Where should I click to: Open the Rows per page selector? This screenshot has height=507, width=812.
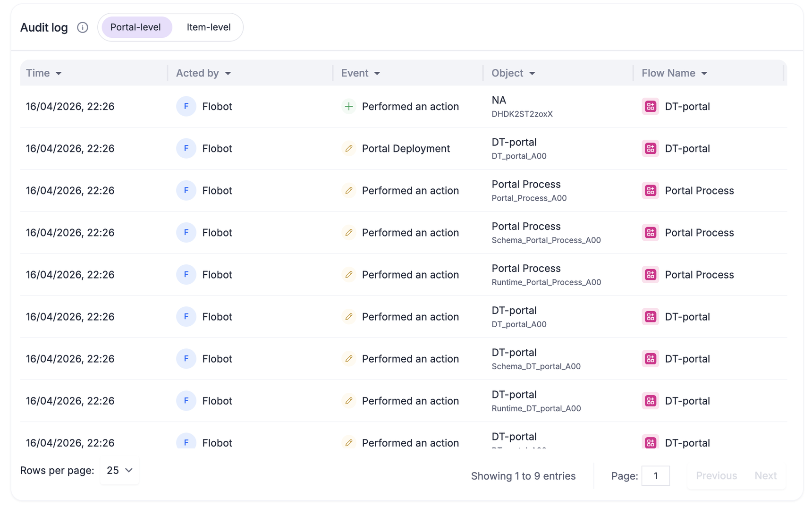click(x=119, y=471)
